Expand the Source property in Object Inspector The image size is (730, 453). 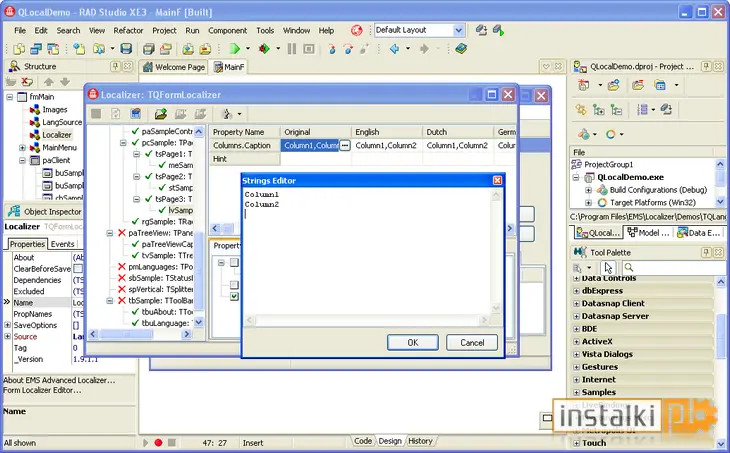(7, 336)
